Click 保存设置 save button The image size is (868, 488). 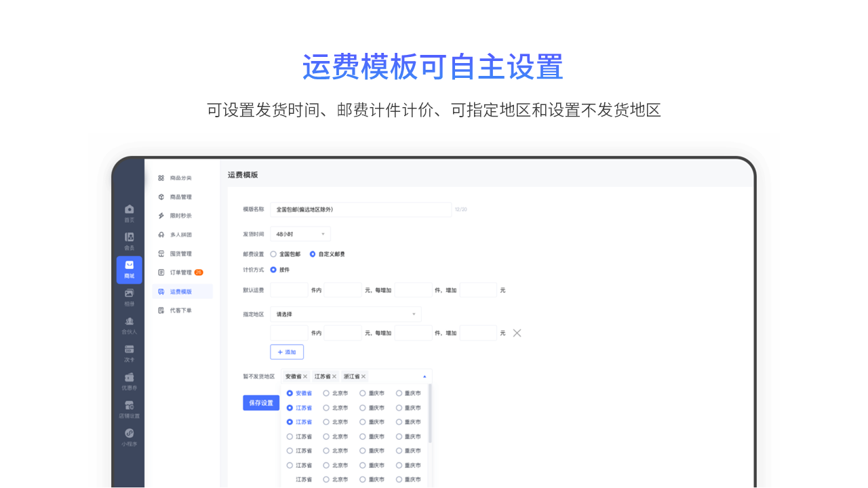[261, 403]
